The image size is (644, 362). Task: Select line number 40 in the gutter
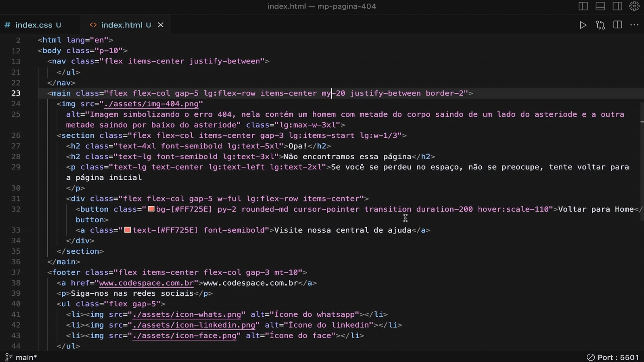pos(16,304)
